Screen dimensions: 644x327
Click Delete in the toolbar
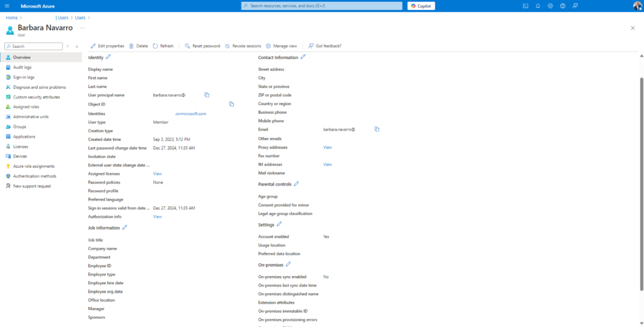tap(138, 46)
